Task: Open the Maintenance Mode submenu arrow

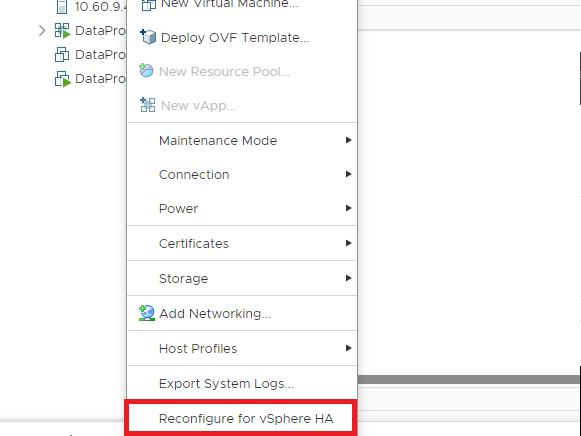Action: tap(348, 140)
